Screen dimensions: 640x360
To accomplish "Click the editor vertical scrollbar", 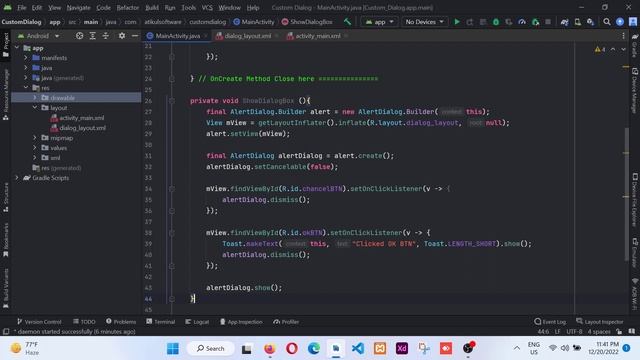I will coord(627,194).
